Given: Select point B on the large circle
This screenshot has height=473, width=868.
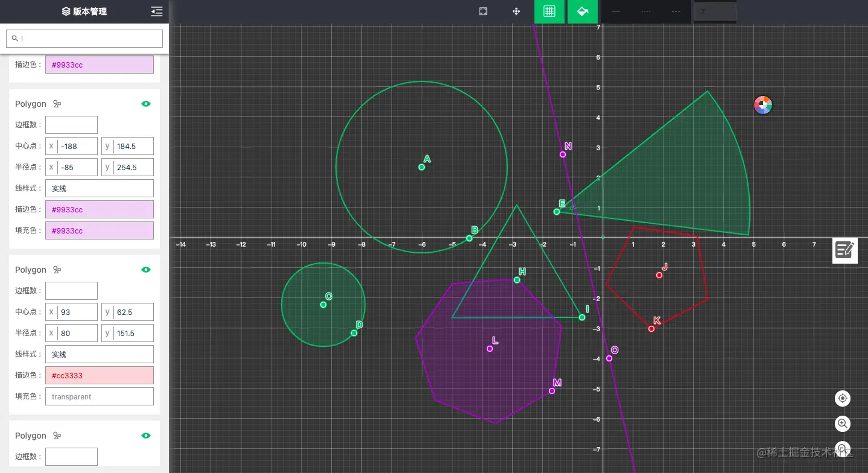Looking at the screenshot, I should [469, 238].
